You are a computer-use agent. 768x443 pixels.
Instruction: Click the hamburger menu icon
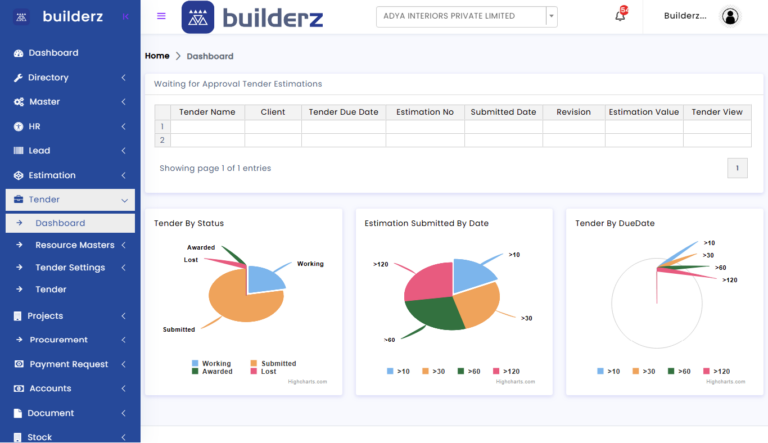tap(161, 16)
